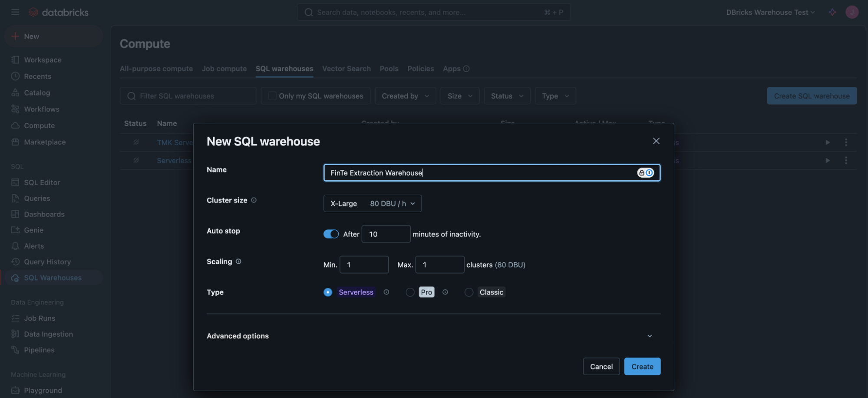This screenshot has width=868, height=398.
Task: Click the Cancel button
Action: (x=601, y=366)
